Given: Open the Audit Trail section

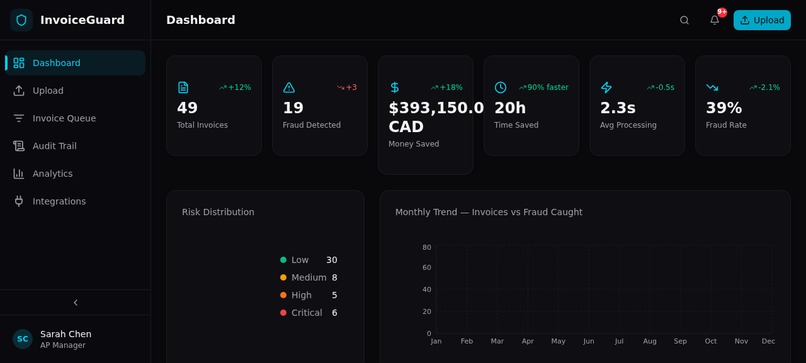Looking at the screenshot, I should (x=75, y=146).
